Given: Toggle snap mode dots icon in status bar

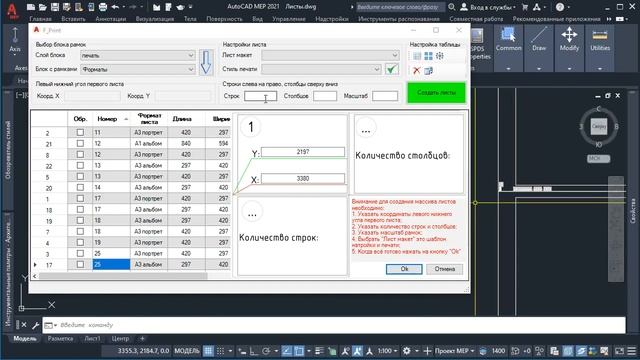Looking at the screenshot, I should coord(220,351).
